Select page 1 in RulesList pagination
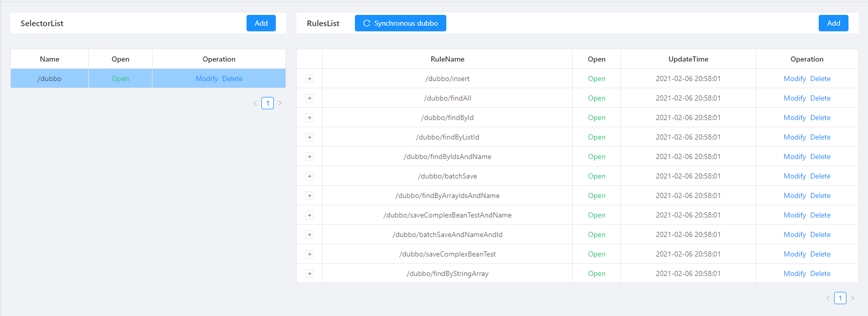868x316 pixels. [840, 298]
